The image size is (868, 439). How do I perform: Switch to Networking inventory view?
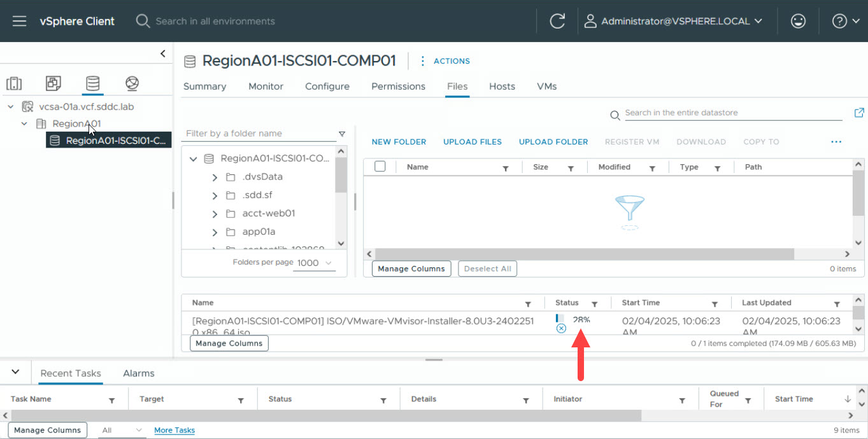pyautogui.click(x=132, y=83)
